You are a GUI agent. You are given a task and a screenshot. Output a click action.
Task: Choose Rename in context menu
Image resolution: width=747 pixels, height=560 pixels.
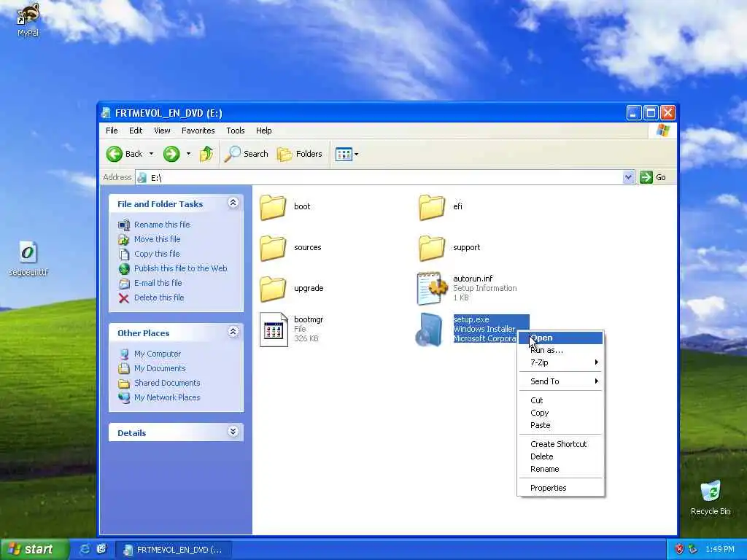(561, 469)
